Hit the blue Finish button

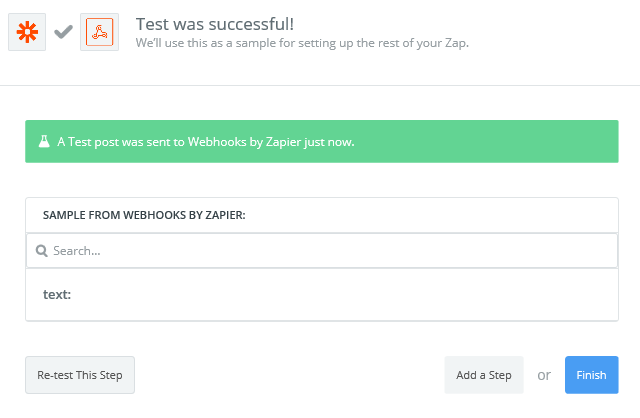591,375
